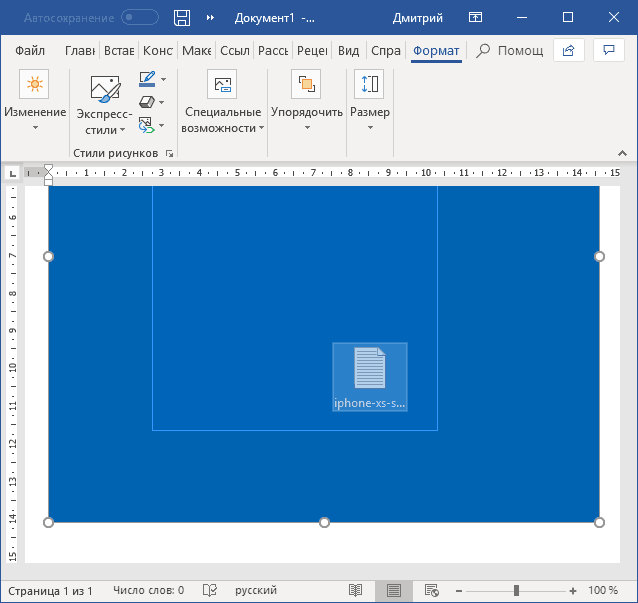Click the Изменение sun icon
This screenshot has height=603, width=638.
(x=34, y=84)
